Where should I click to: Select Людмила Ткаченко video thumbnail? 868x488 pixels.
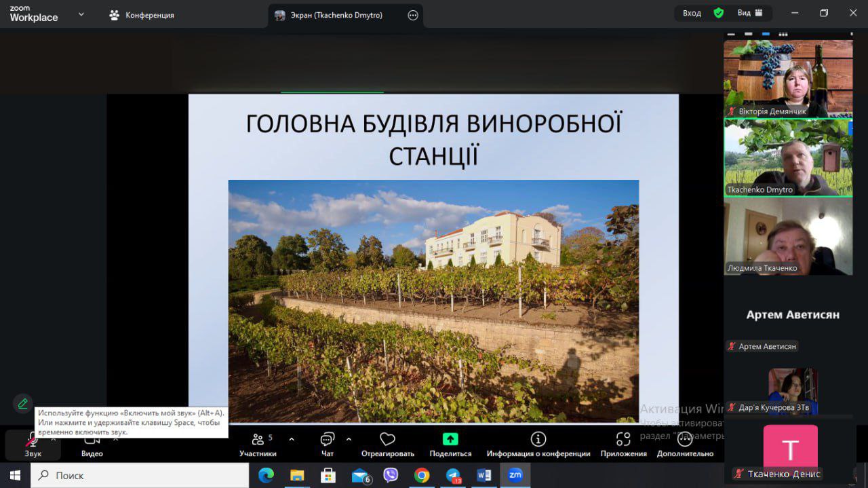tap(788, 238)
